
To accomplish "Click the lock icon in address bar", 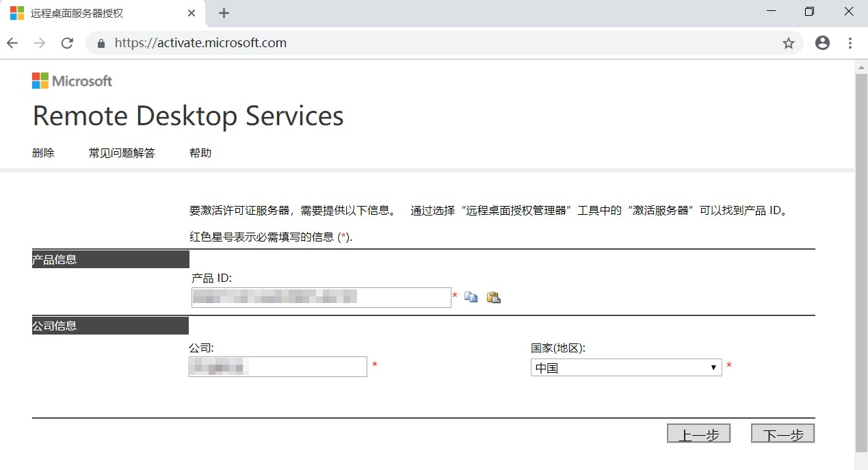I will (x=102, y=43).
